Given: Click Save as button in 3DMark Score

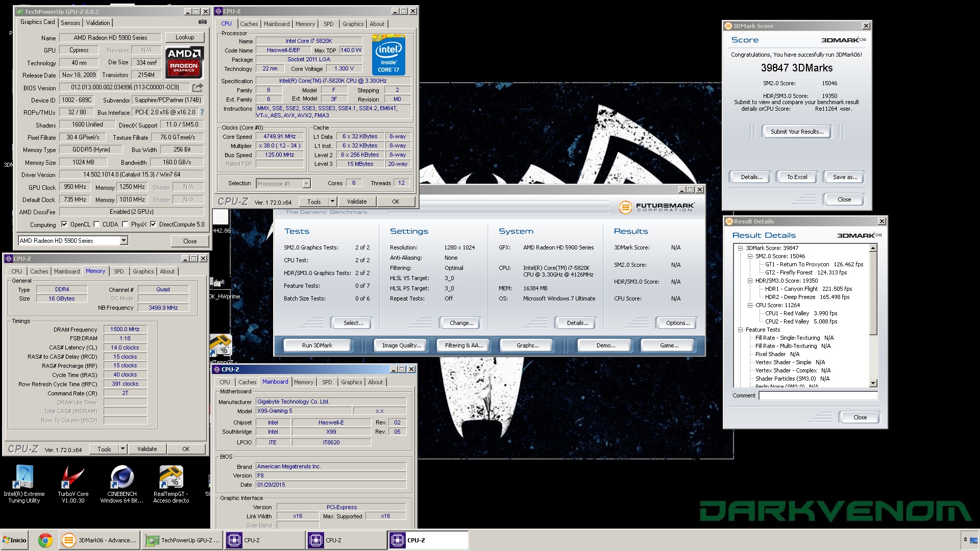Looking at the screenshot, I should [845, 177].
